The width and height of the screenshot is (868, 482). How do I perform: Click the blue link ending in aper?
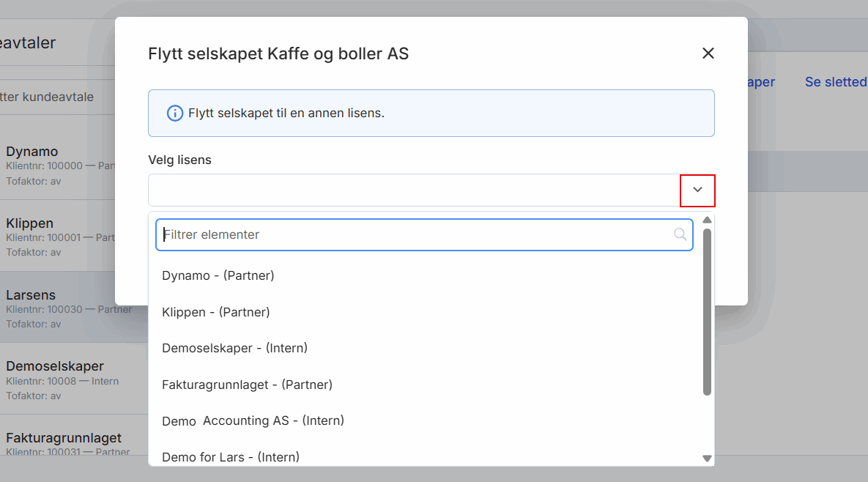(x=763, y=82)
